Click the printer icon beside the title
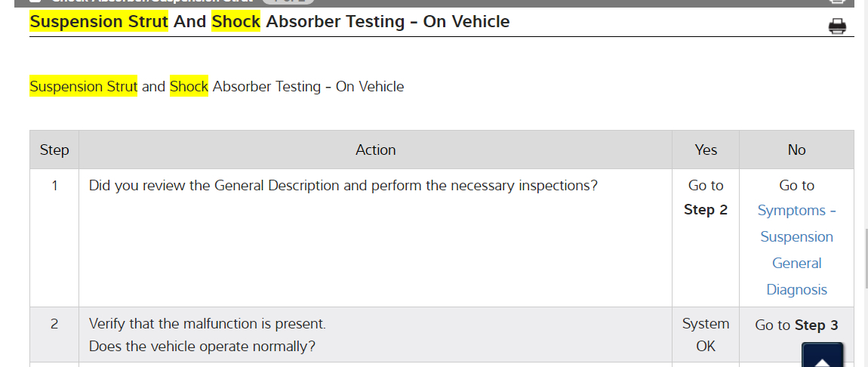Screen dimensions: 868x367 click(837, 26)
